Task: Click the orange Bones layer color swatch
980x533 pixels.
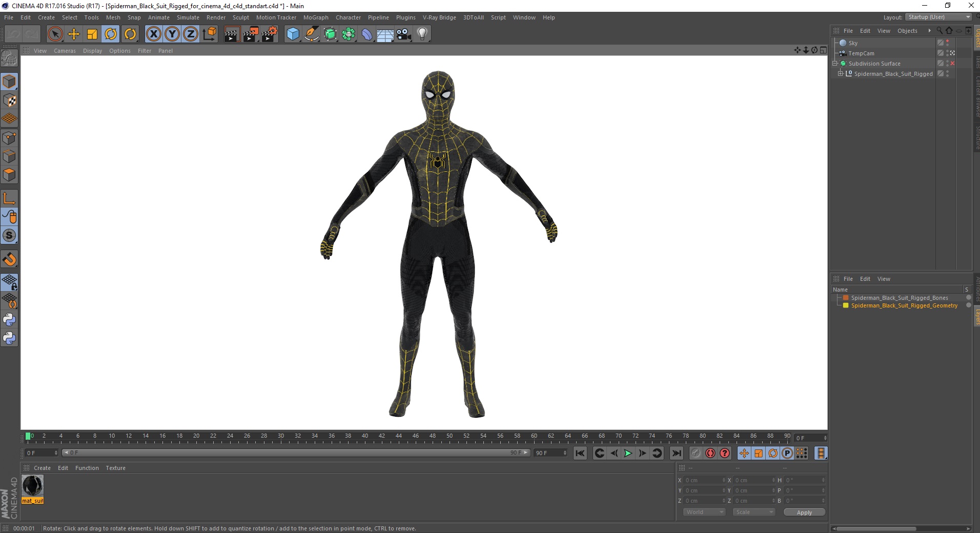Action: 846,298
